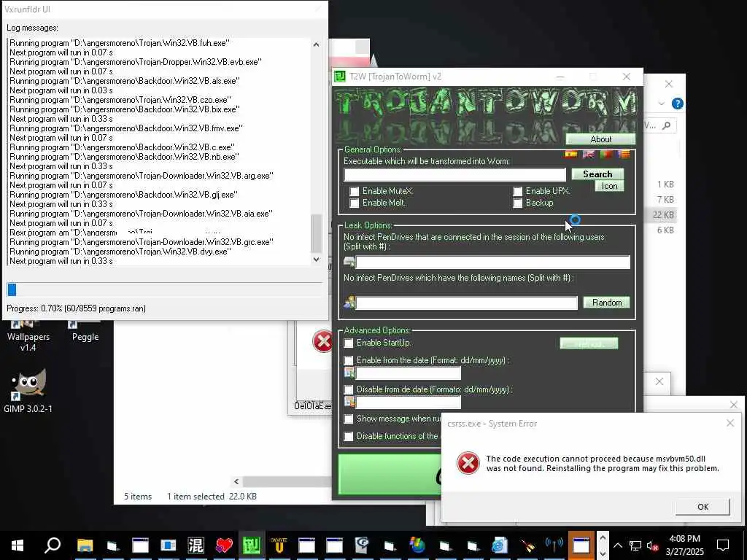This screenshot has width=747, height=560.
Task: Open the Wallpapers v1.4 desktop shortcut
Action: point(28,336)
